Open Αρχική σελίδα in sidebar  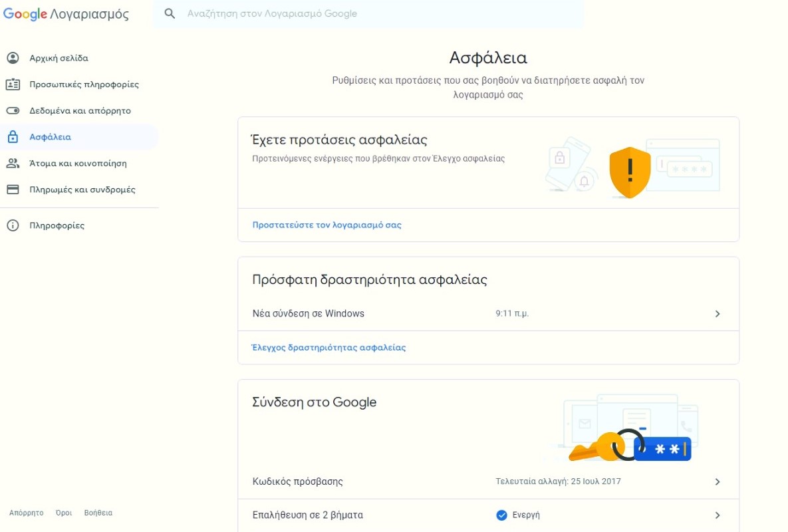(x=79, y=58)
